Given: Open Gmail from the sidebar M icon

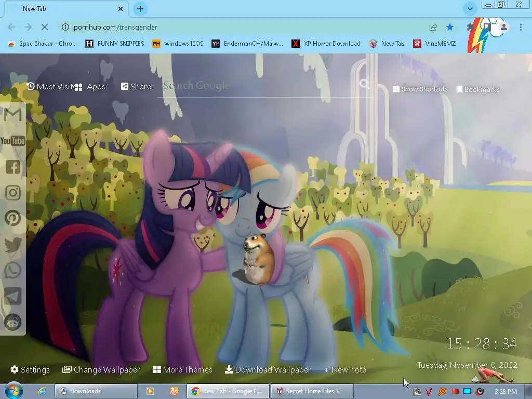Looking at the screenshot, I should click(x=13, y=115).
